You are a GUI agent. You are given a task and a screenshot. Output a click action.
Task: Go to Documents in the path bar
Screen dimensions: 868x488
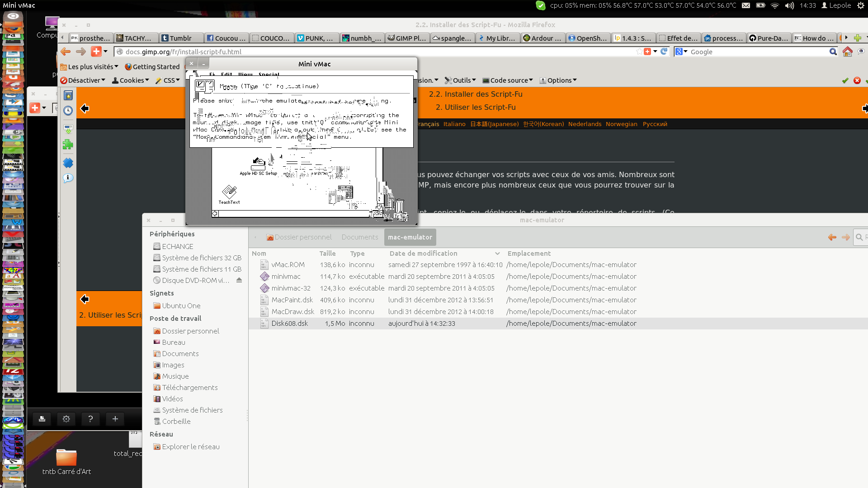point(360,237)
